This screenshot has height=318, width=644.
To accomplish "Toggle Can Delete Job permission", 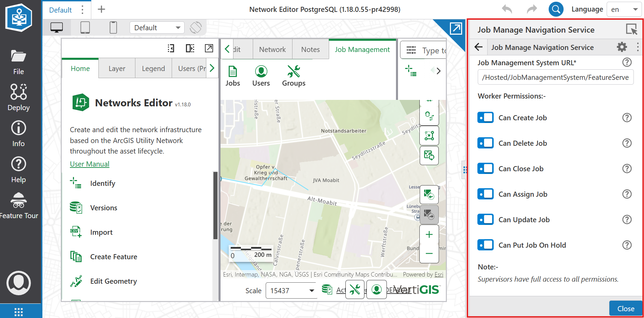I will tap(486, 143).
